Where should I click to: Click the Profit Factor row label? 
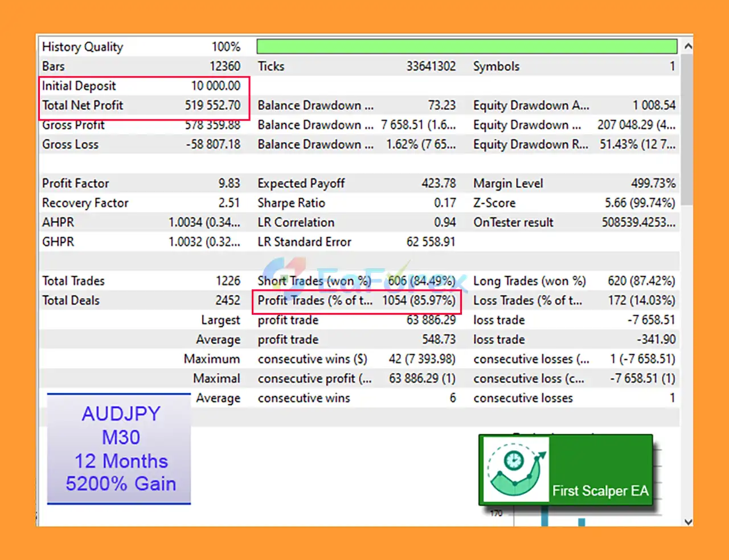point(75,183)
